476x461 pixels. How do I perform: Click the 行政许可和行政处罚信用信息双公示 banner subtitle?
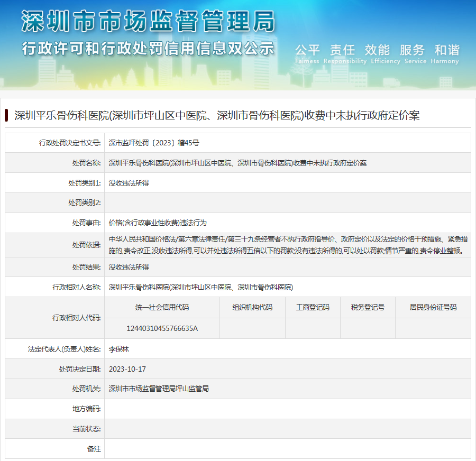[148, 49]
